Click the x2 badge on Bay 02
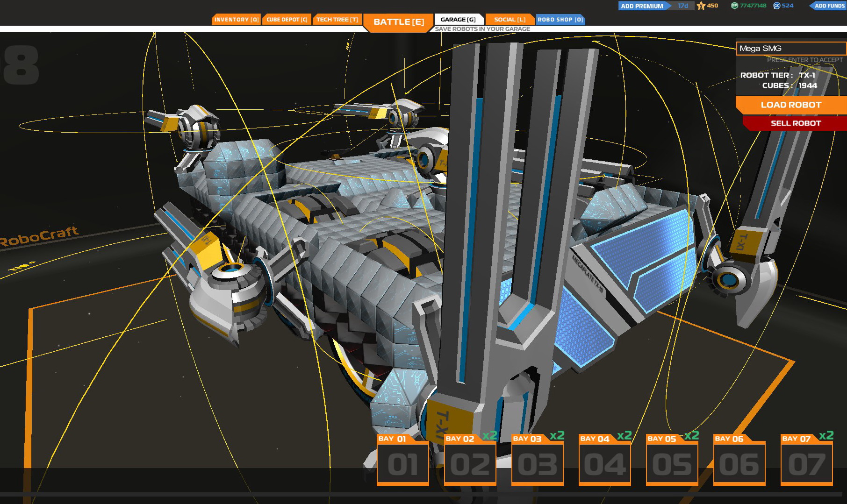This screenshot has width=847, height=504. pos(490,436)
